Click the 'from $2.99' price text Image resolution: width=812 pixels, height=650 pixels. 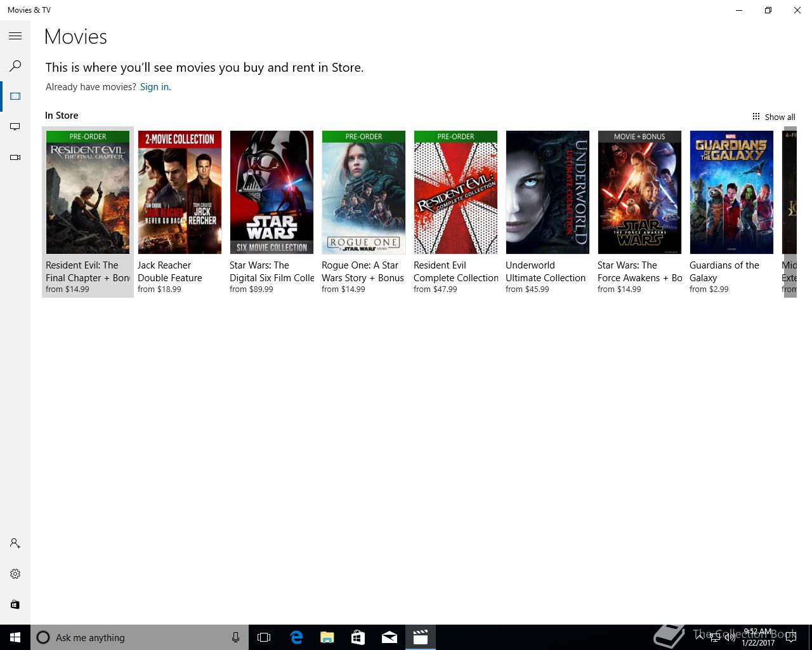point(709,289)
